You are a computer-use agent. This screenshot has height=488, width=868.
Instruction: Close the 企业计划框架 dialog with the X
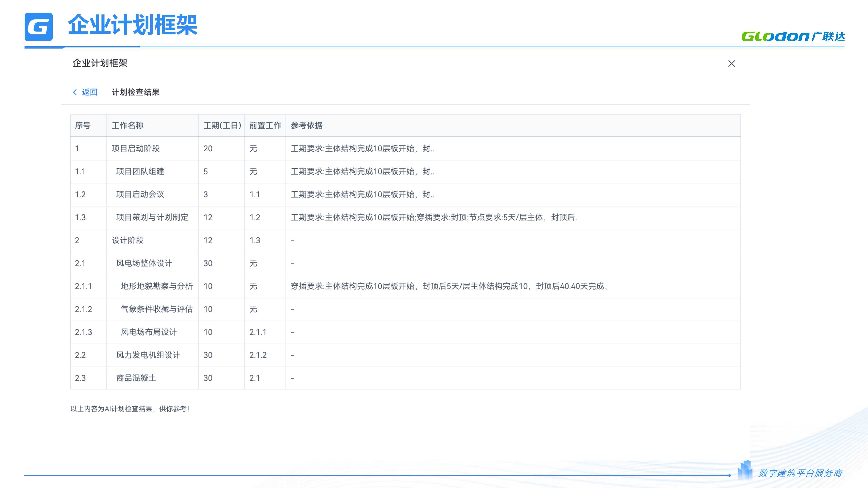click(x=731, y=64)
